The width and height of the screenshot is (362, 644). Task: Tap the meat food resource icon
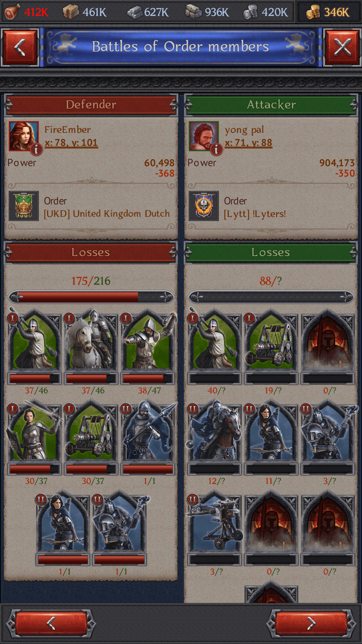coord(12,12)
